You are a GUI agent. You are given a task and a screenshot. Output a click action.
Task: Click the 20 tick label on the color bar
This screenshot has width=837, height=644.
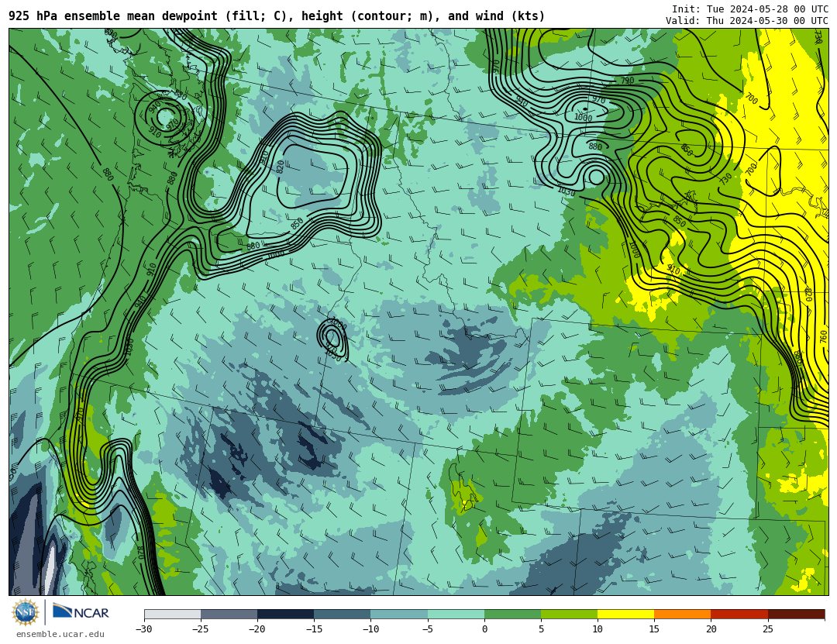click(711, 629)
